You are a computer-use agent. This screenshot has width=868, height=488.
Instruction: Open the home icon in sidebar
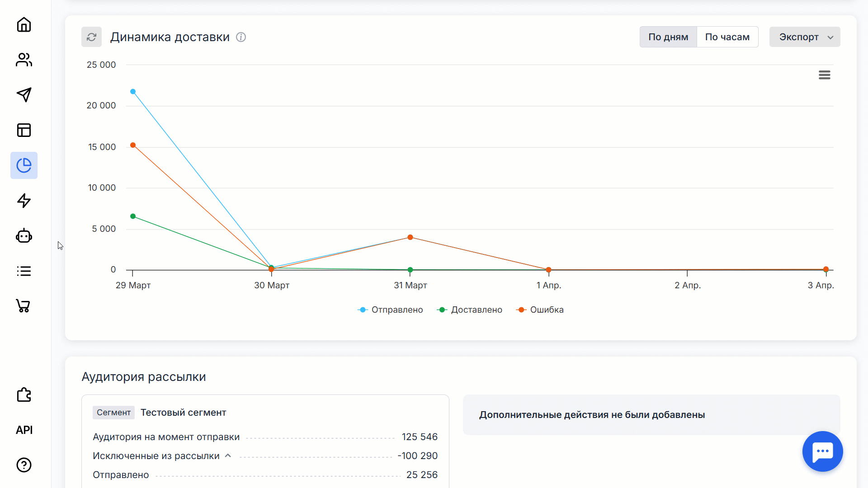(x=24, y=24)
